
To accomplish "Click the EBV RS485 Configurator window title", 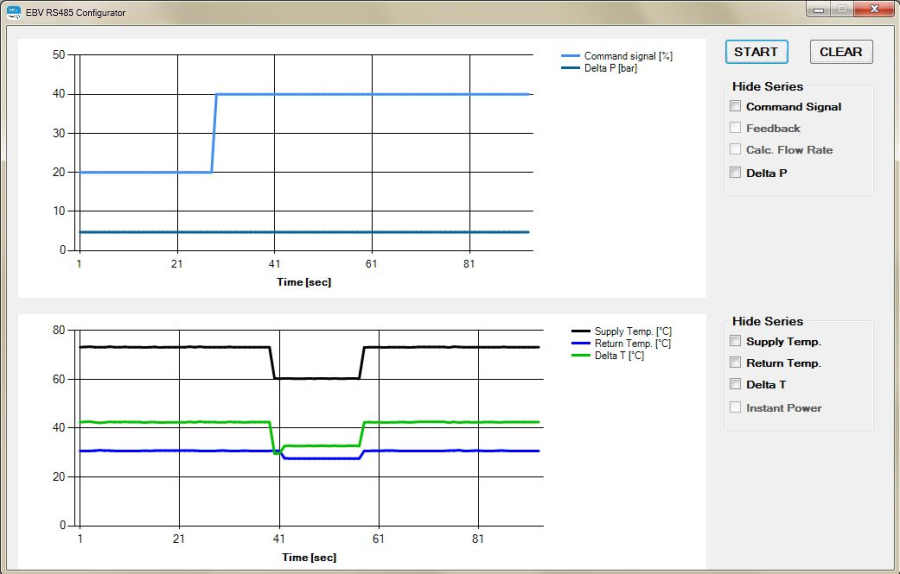I will (77, 11).
